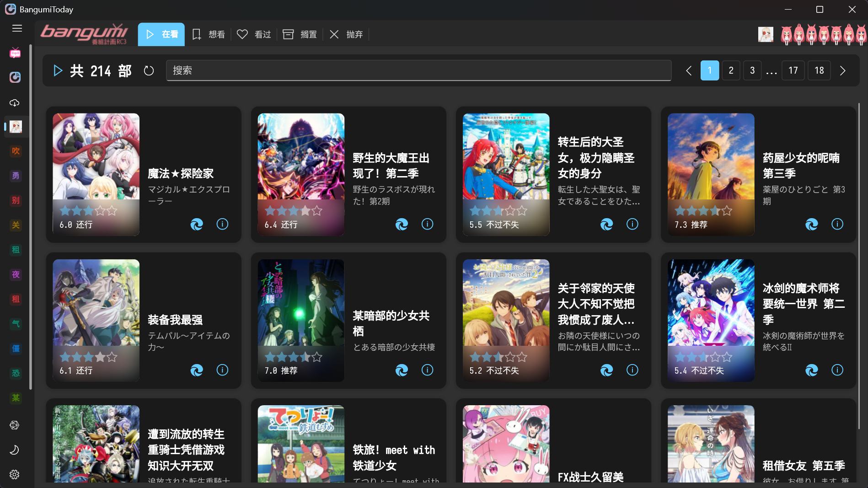Go to previous page arrow
The height and width of the screenshot is (488, 868).
(x=689, y=70)
